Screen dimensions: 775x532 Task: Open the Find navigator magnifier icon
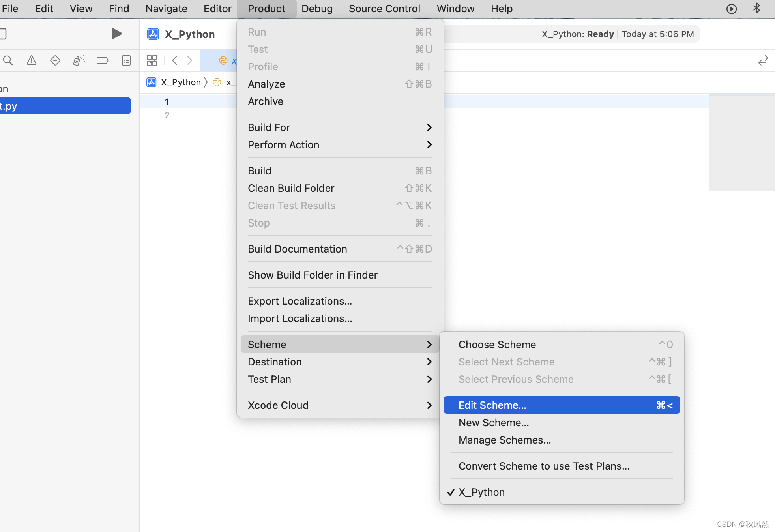click(x=8, y=60)
